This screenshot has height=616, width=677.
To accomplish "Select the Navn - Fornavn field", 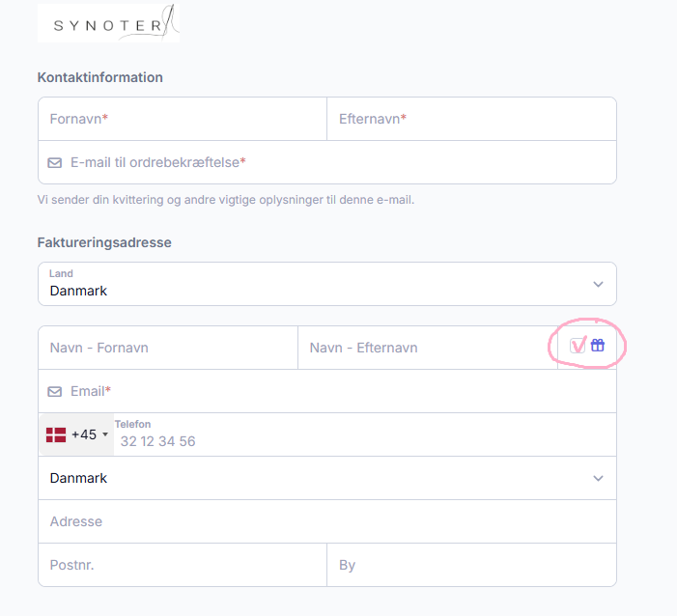I will 168,348.
